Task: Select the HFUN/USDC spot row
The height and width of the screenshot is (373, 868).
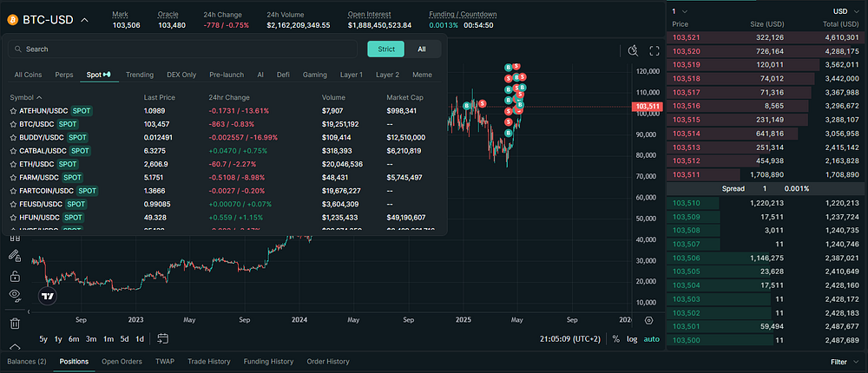Action: (224, 218)
